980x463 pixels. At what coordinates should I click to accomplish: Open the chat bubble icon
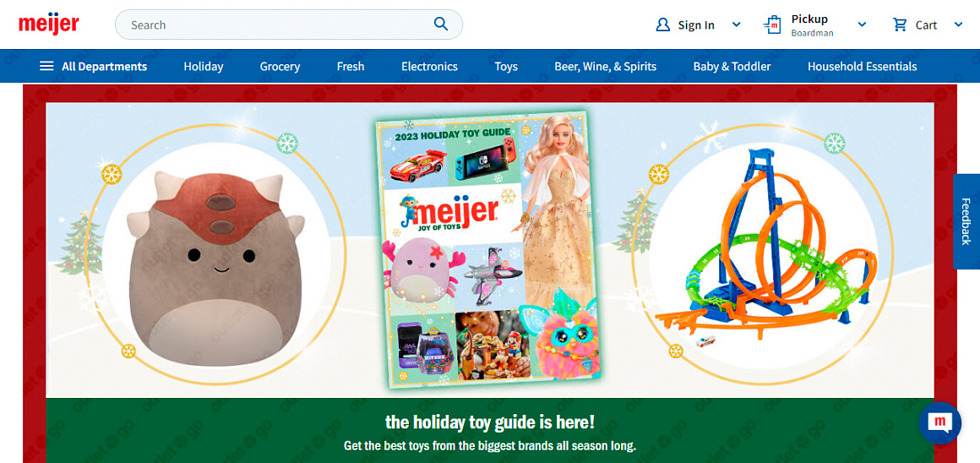pyautogui.click(x=939, y=422)
